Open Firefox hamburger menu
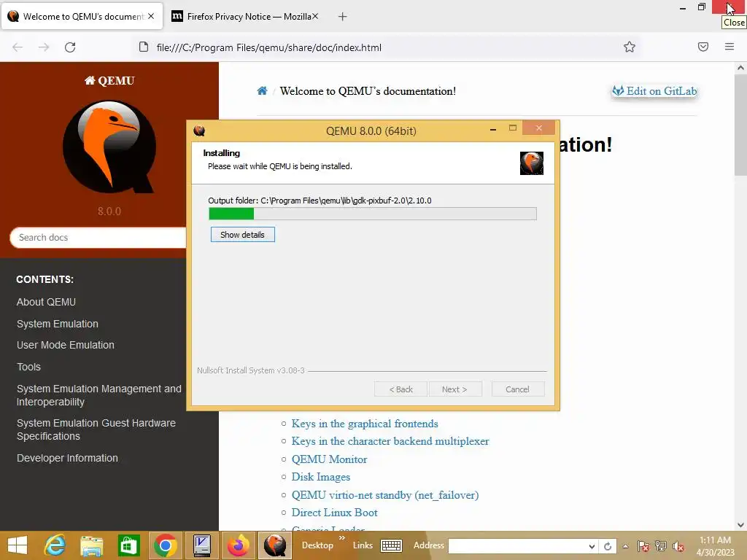The height and width of the screenshot is (560, 747). [729, 47]
